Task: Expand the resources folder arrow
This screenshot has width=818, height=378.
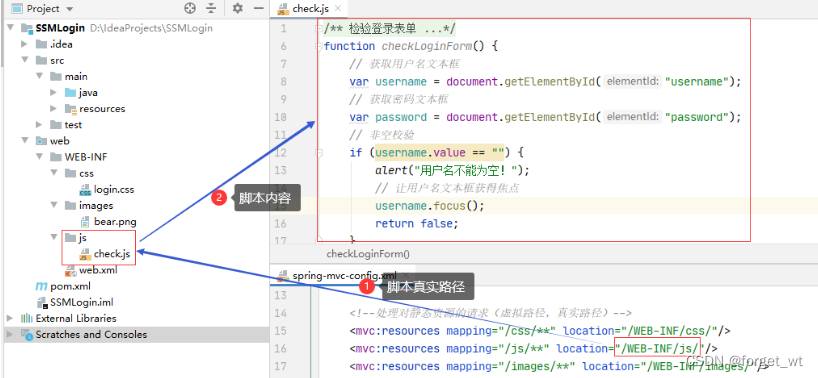Action: coord(53,109)
